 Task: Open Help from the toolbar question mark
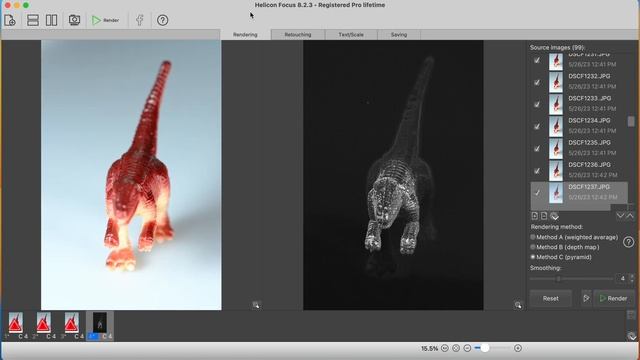click(x=162, y=20)
